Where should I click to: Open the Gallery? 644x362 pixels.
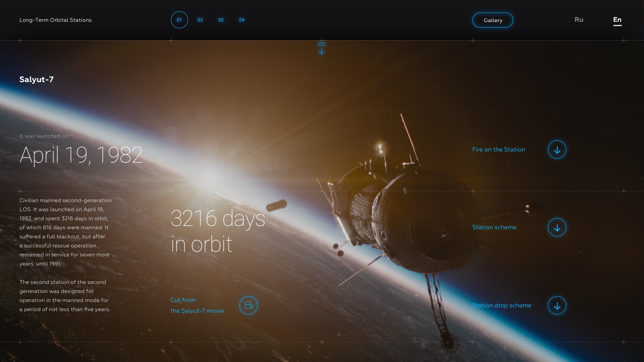493,20
